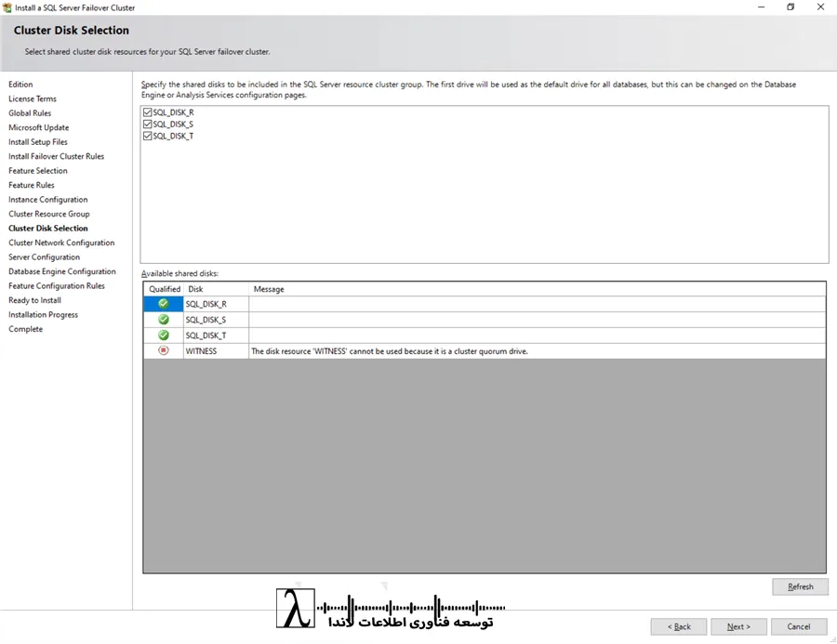Select SQL_DISK_T cell in available disks table

pos(216,335)
